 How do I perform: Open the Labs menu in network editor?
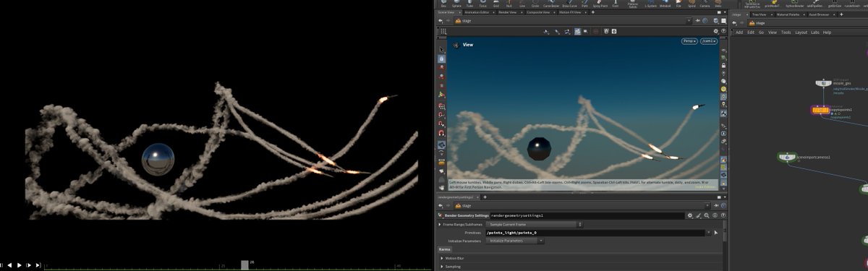click(815, 33)
